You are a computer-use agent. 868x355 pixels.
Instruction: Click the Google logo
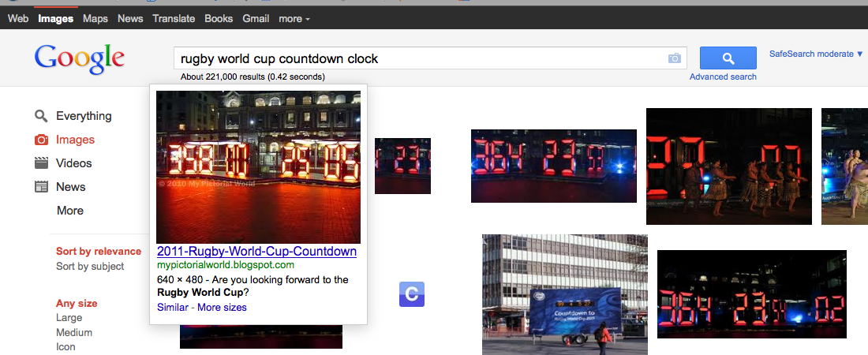pyautogui.click(x=79, y=58)
